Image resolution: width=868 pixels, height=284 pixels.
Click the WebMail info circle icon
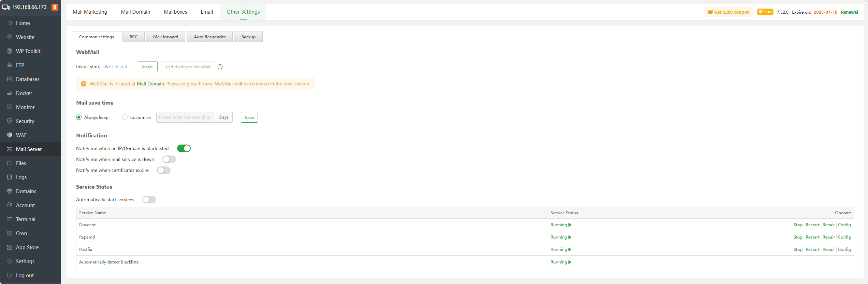220,67
